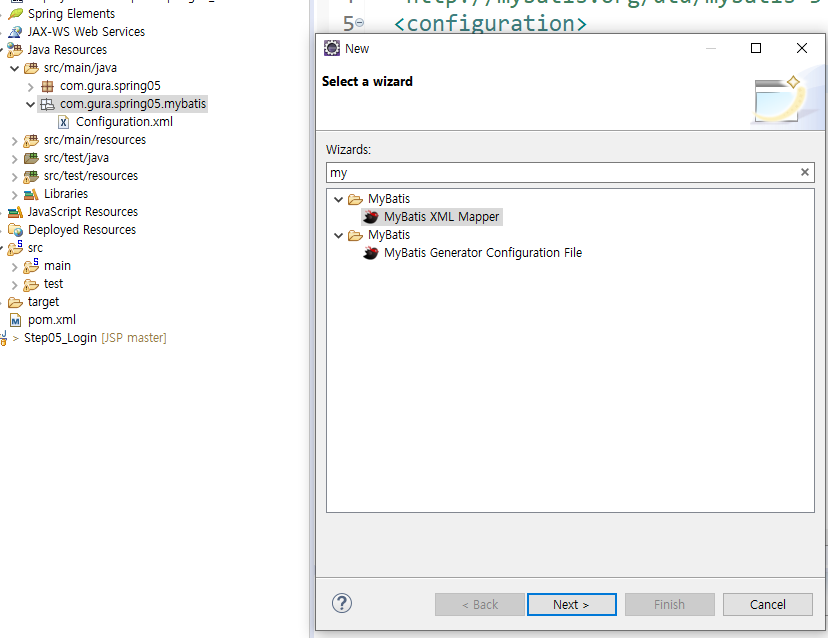This screenshot has width=828, height=638.
Task: Click the JAX-WS Web Services icon
Action: click(15, 32)
